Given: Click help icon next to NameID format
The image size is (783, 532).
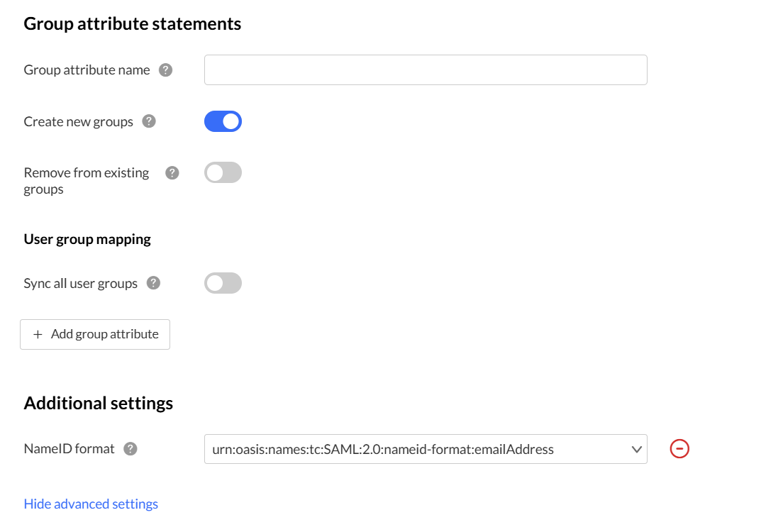Looking at the screenshot, I should point(130,449).
